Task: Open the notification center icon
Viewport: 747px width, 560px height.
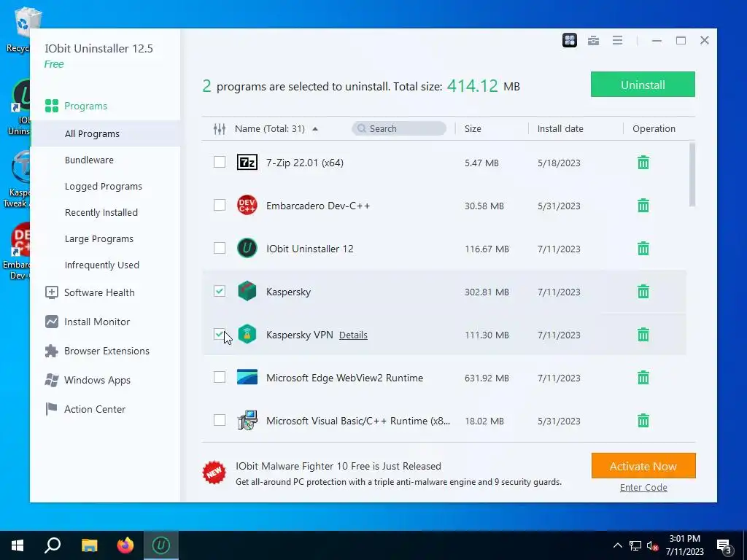Action: click(724, 546)
